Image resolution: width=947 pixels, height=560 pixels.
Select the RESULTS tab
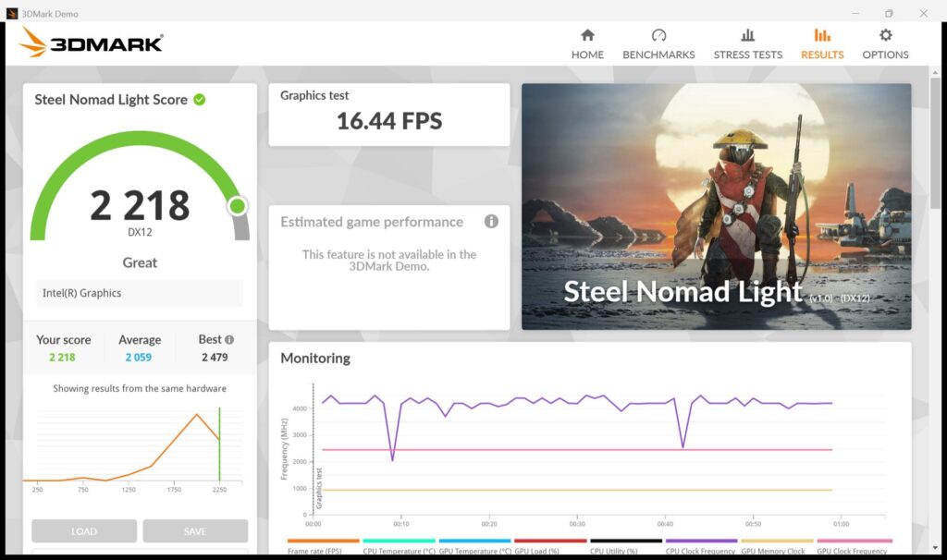pos(822,44)
